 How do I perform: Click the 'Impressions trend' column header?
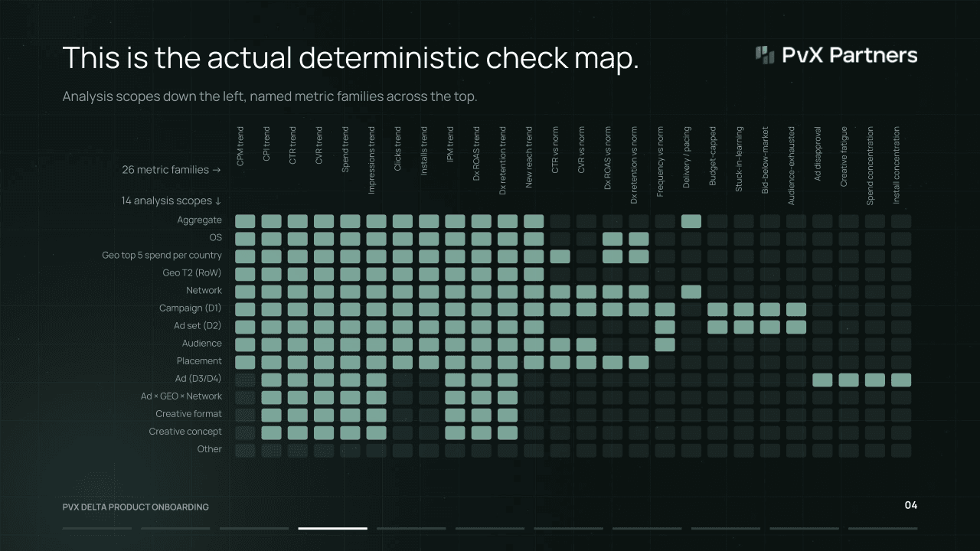(x=372, y=160)
